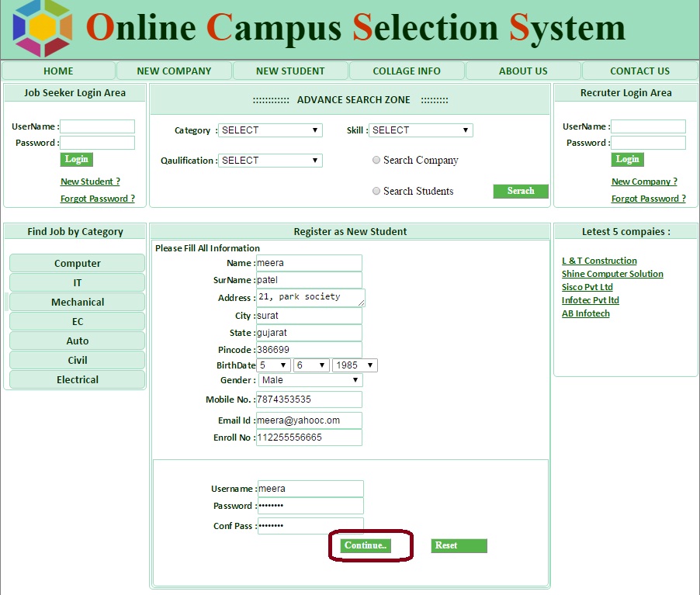The height and width of the screenshot is (595, 700).
Task: Click the Reset button
Action: tap(459, 545)
